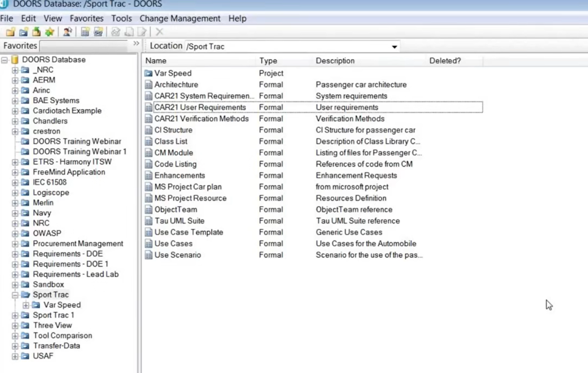This screenshot has height=373, width=588.
Task: Click the user profile toolbar icon
Action: 68,32
